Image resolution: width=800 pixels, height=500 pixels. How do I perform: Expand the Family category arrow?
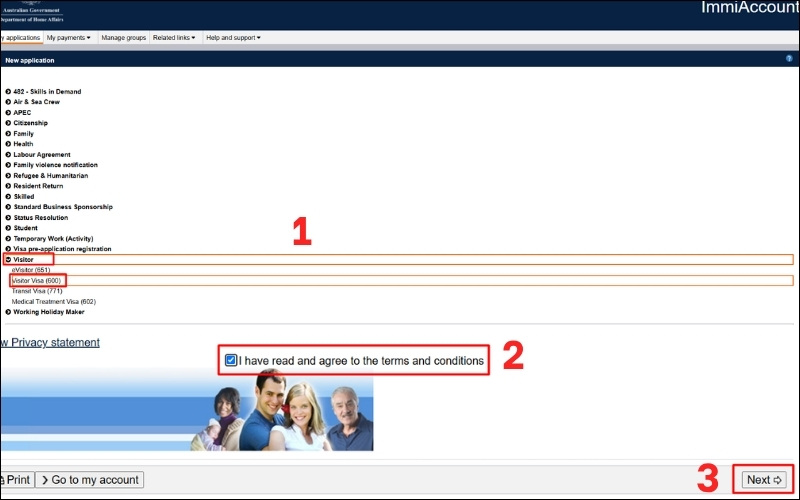coord(8,134)
